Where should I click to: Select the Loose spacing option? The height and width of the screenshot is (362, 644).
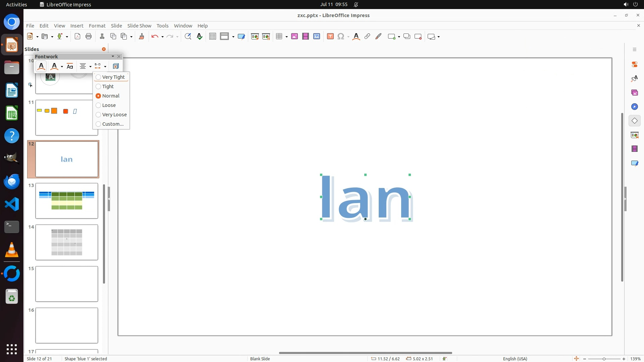(x=109, y=105)
